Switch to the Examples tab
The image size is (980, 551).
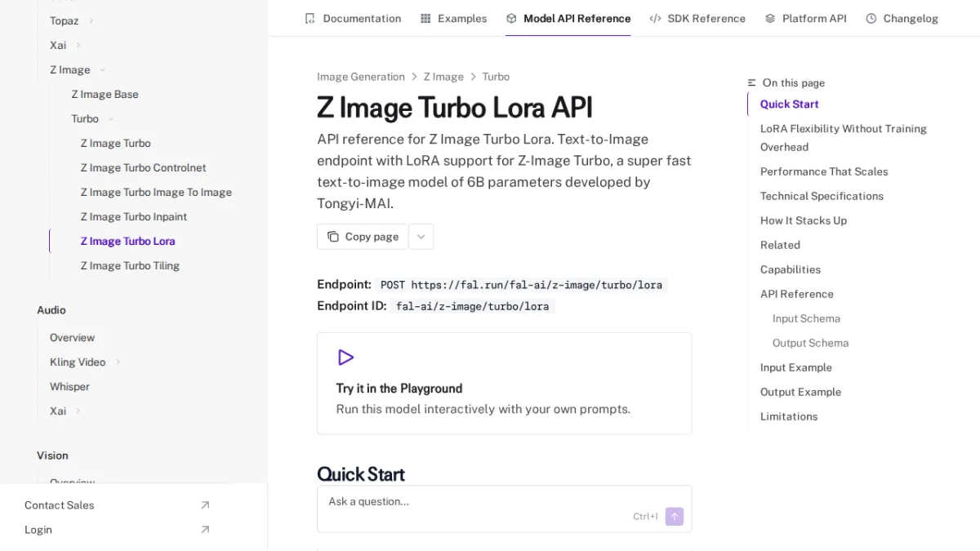pos(453,18)
